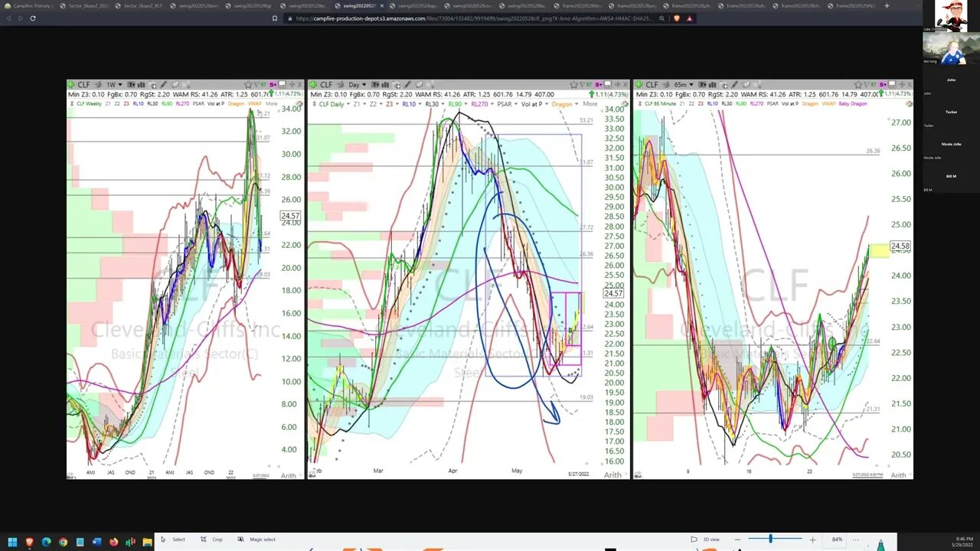This screenshot has height=551, width=980.
Task: Open the 84% zoom percentage field
Action: click(x=837, y=540)
